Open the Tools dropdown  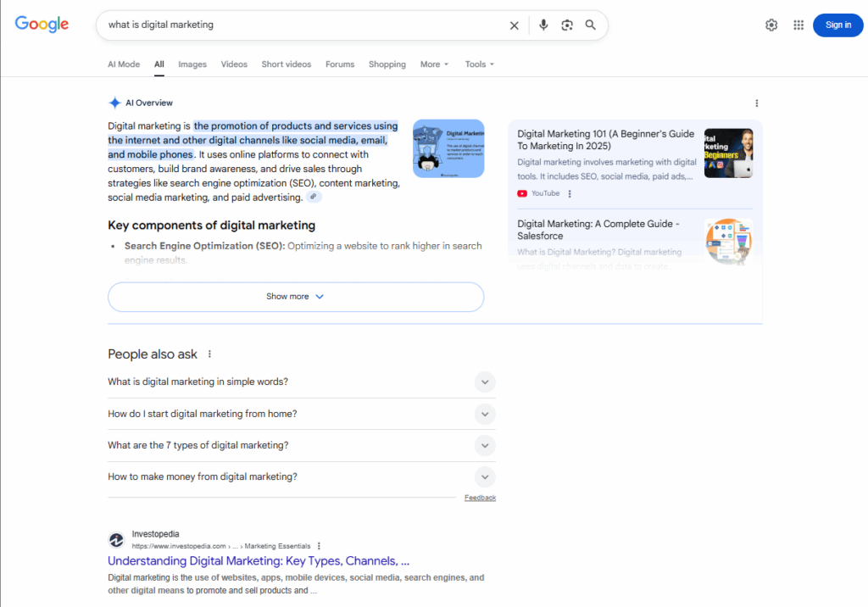[x=479, y=64]
